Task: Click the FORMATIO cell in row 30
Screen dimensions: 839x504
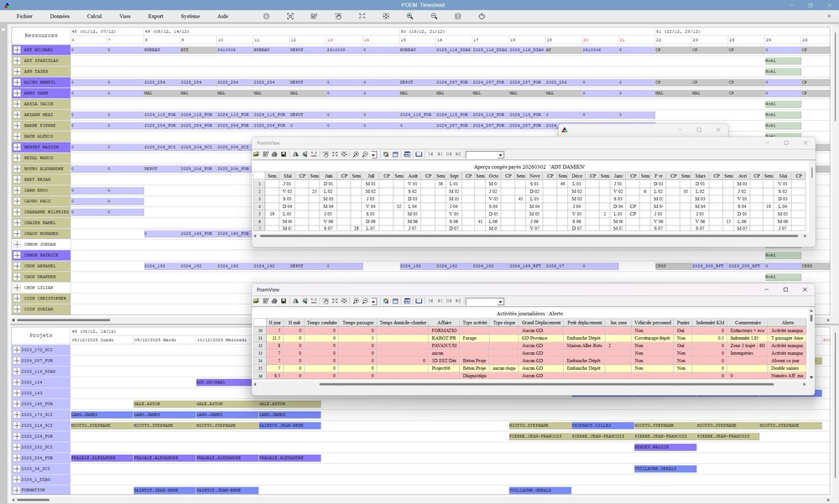Action: pyautogui.click(x=444, y=330)
